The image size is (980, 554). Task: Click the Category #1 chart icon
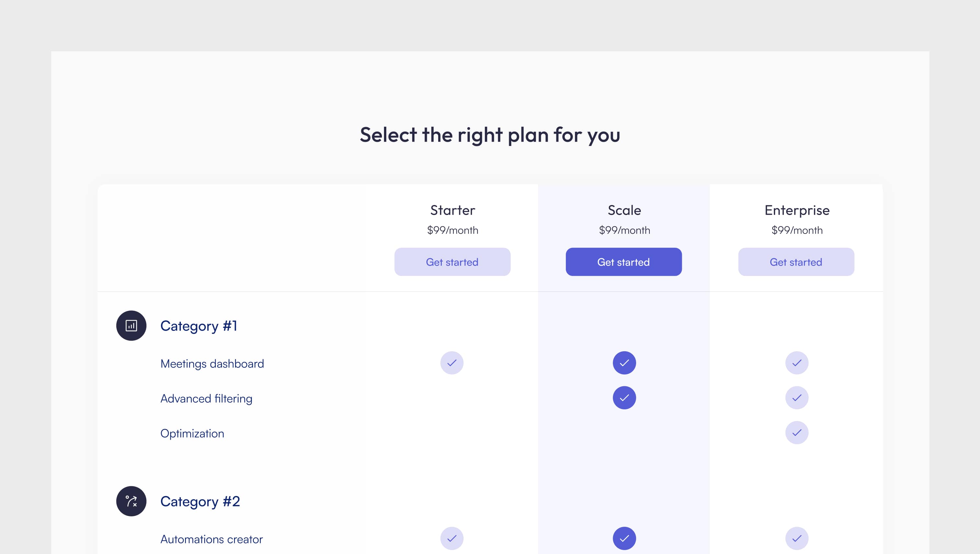[131, 326]
